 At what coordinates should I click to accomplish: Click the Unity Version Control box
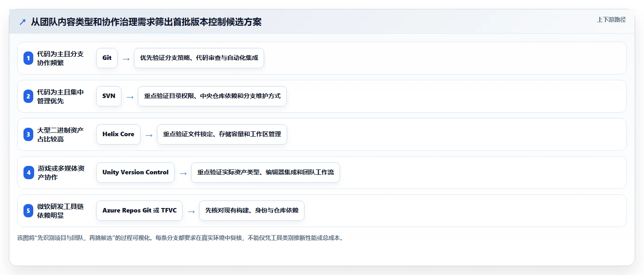click(135, 173)
